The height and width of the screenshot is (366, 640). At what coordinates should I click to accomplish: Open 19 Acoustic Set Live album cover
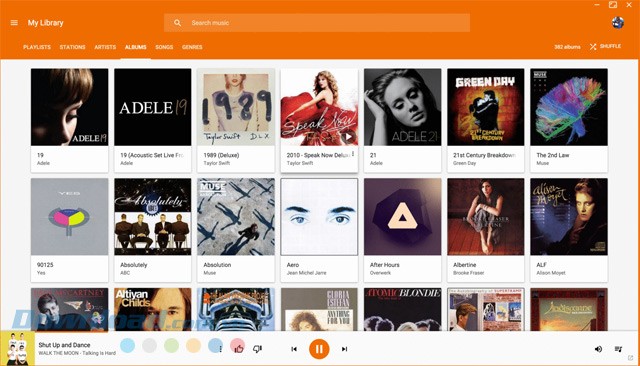tap(153, 107)
